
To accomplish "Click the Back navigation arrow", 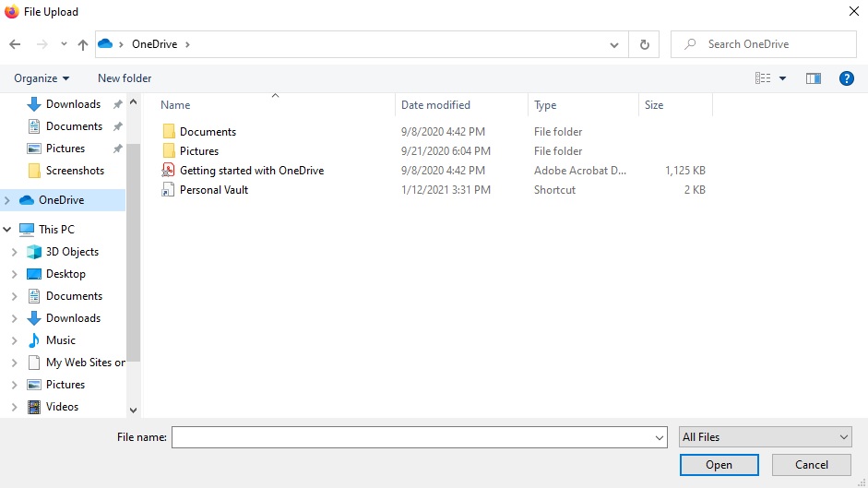I will click(x=15, y=44).
